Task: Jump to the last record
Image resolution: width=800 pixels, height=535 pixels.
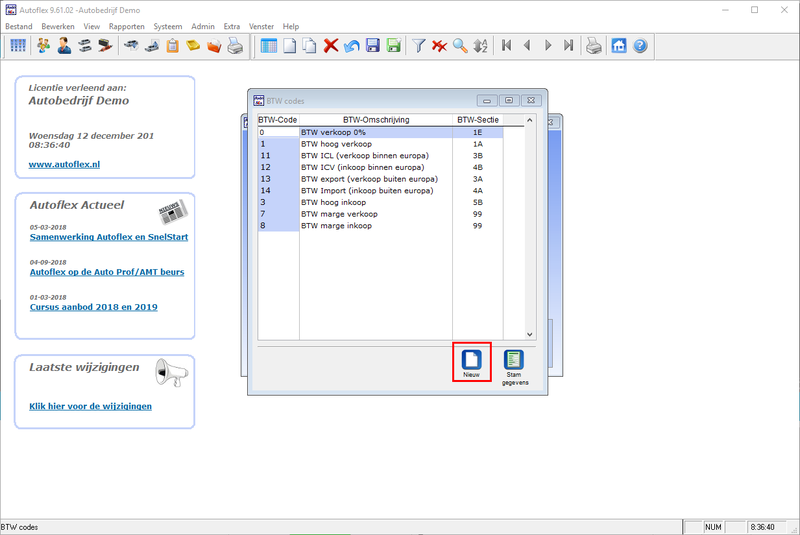Action: (568, 46)
